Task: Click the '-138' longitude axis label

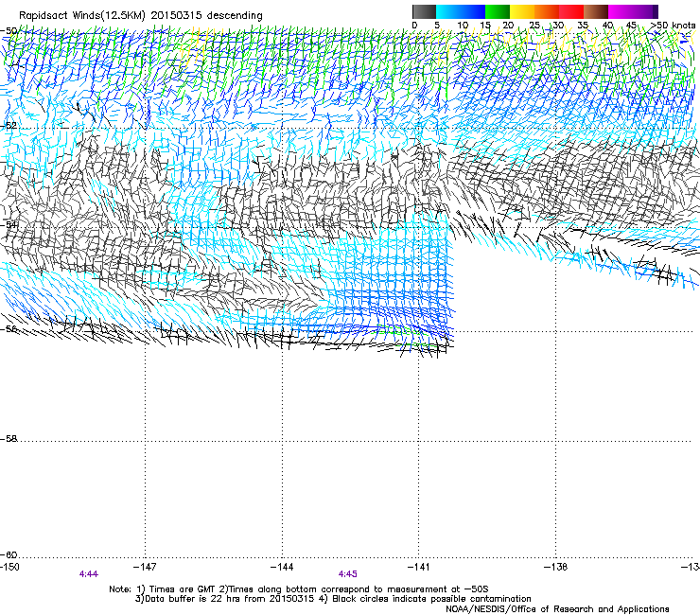Action: (x=556, y=567)
